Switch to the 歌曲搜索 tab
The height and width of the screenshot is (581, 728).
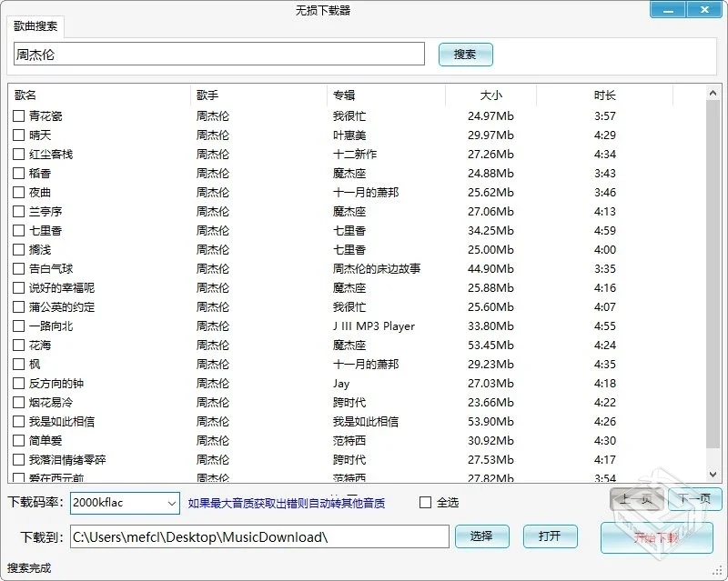tap(35, 26)
